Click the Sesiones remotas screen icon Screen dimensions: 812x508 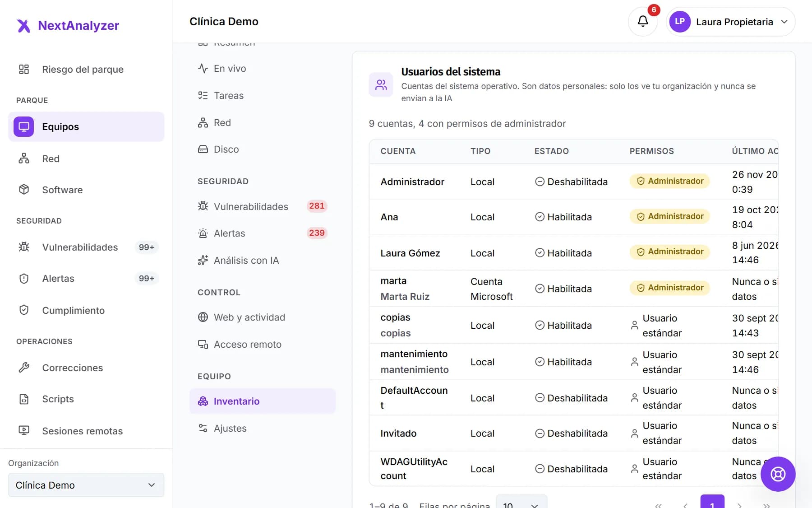24,431
